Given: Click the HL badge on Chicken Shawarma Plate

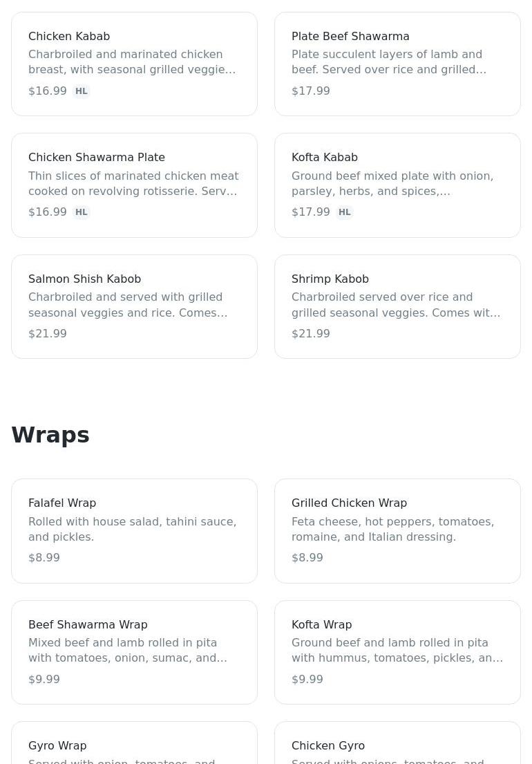Looking at the screenshot, I should (x=82, y=212).
